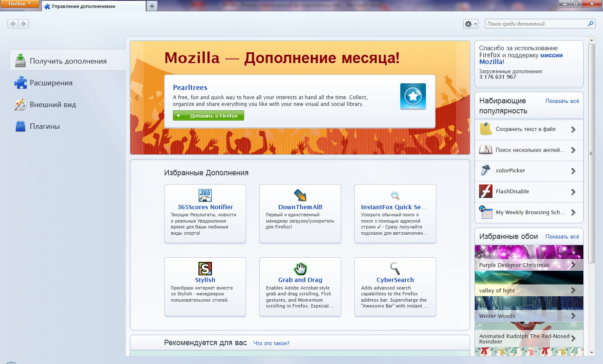This screenshot has height=364, width=603.
Task: Click the Grab and Drag hand icon
Action: pyautogui.click(x=300, y=268)
